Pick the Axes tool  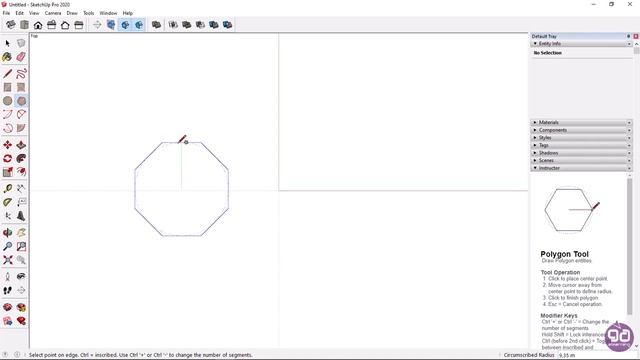pyautogui.click(x=7, y=216)
